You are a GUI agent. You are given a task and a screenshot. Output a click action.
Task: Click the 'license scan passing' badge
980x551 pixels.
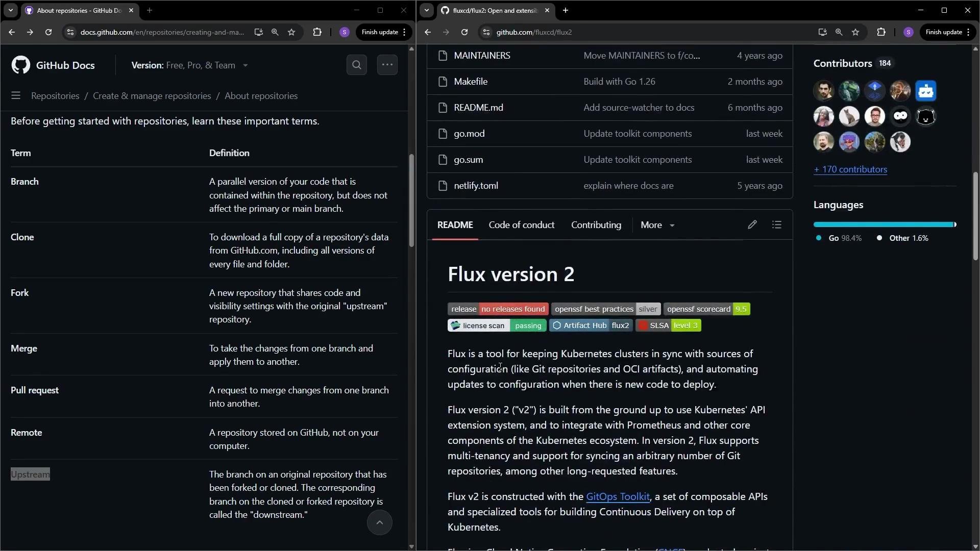coord(497,325)
